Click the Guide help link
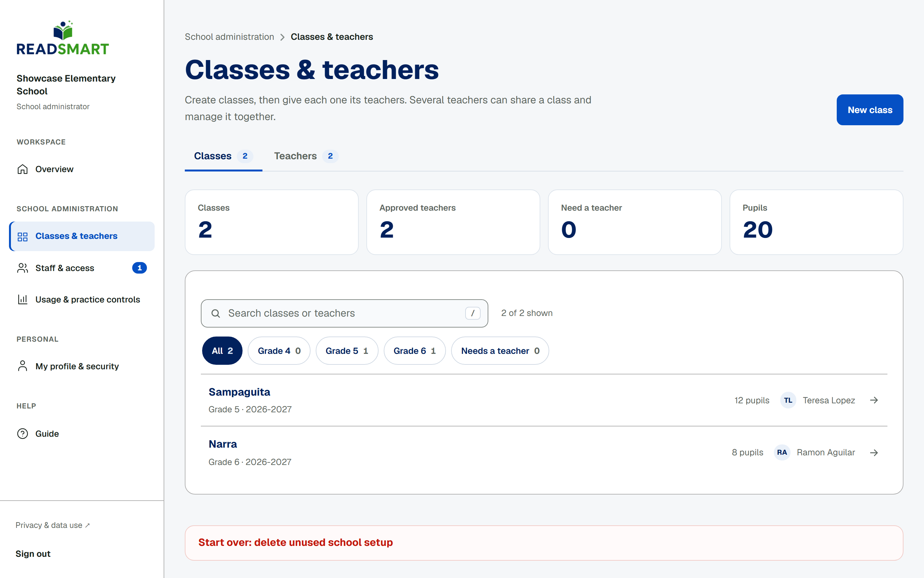The height and width of the screenshot is (578, 924). coord(82,433)
